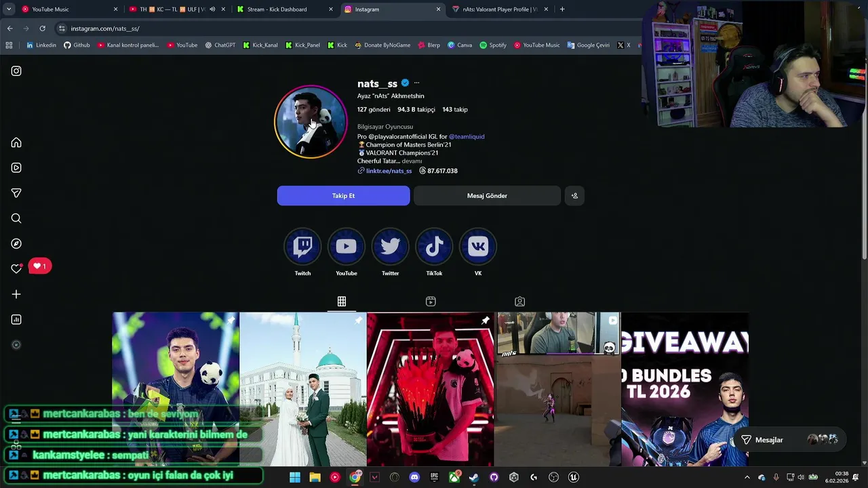Open the linktr.ee/nats_ss link
The height and width of the screenshot is (488, 868).
(x=384, y=171)
